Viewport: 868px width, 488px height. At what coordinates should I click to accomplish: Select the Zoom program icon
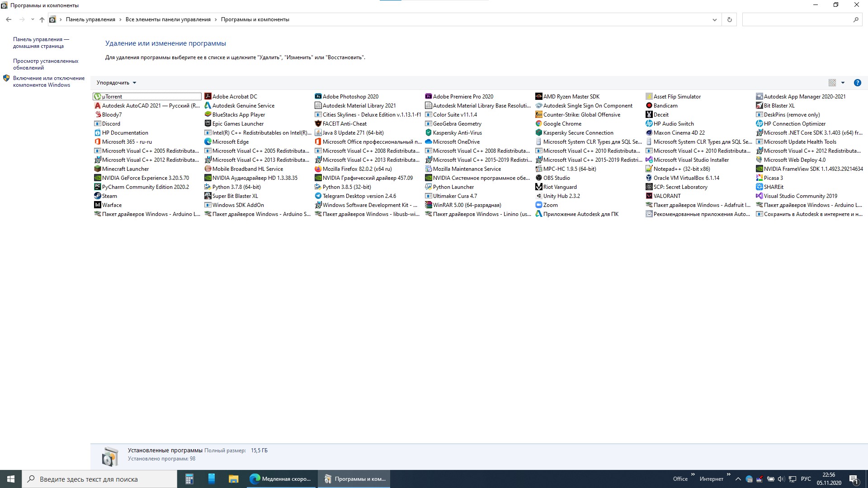point(538,205)
